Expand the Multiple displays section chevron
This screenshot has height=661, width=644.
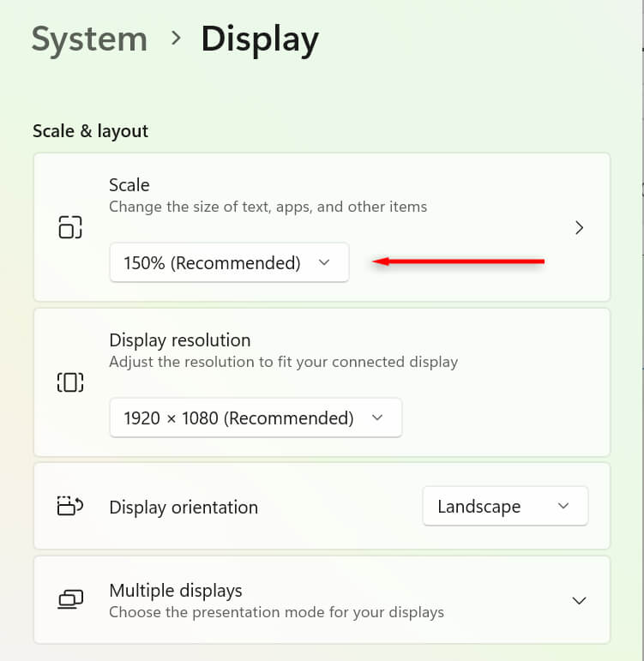point(580,600)
